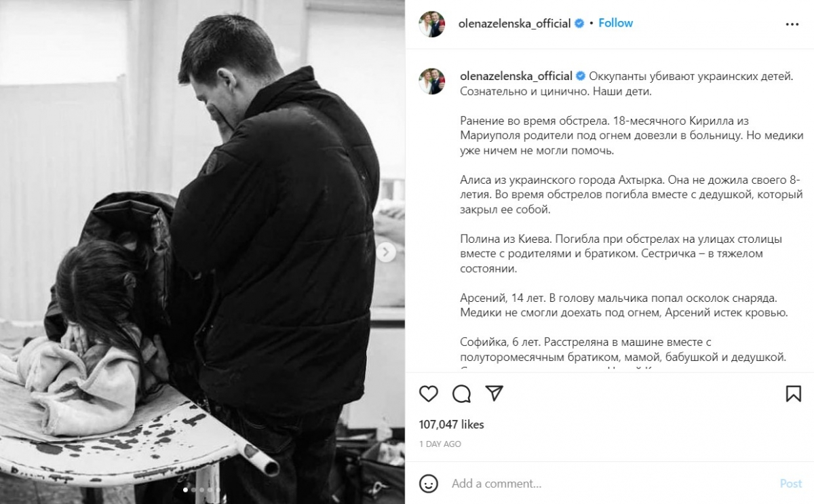
Task: Click the verified badge in caption
Action: click(579, 77)
